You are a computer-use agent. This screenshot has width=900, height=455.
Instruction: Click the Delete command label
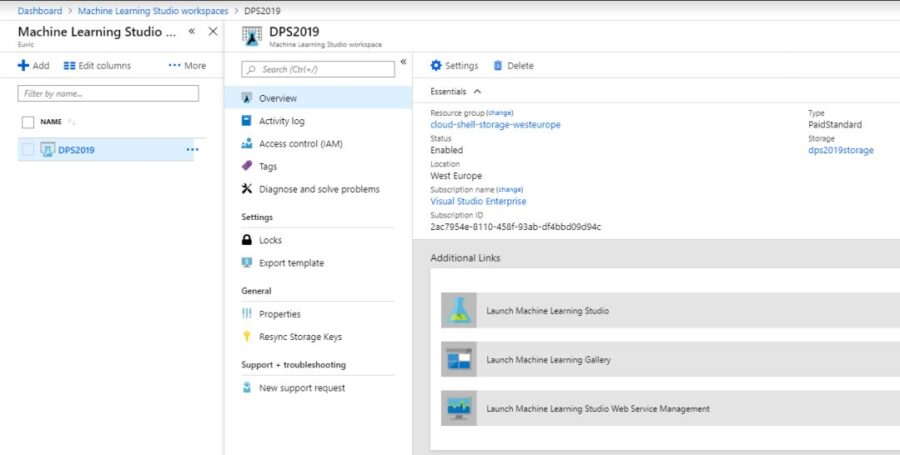(x=520, y=66)
